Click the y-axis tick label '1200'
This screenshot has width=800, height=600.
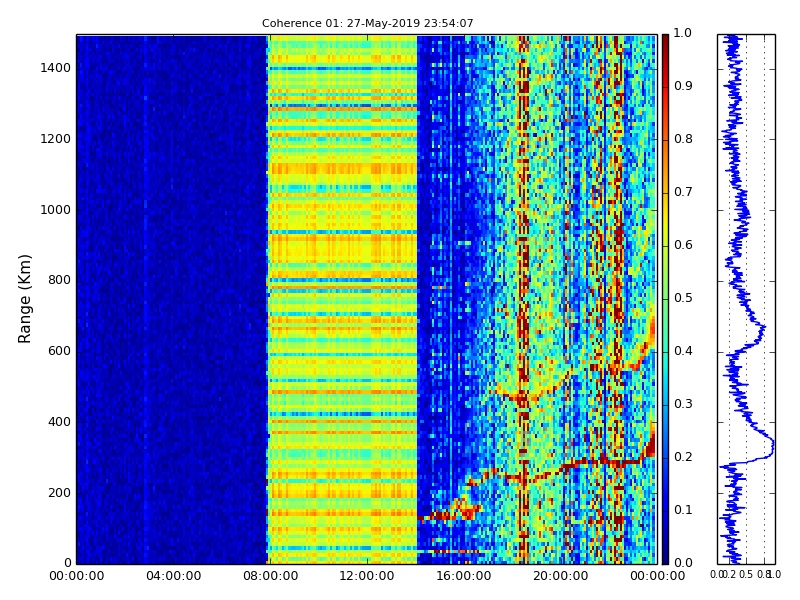56,139
